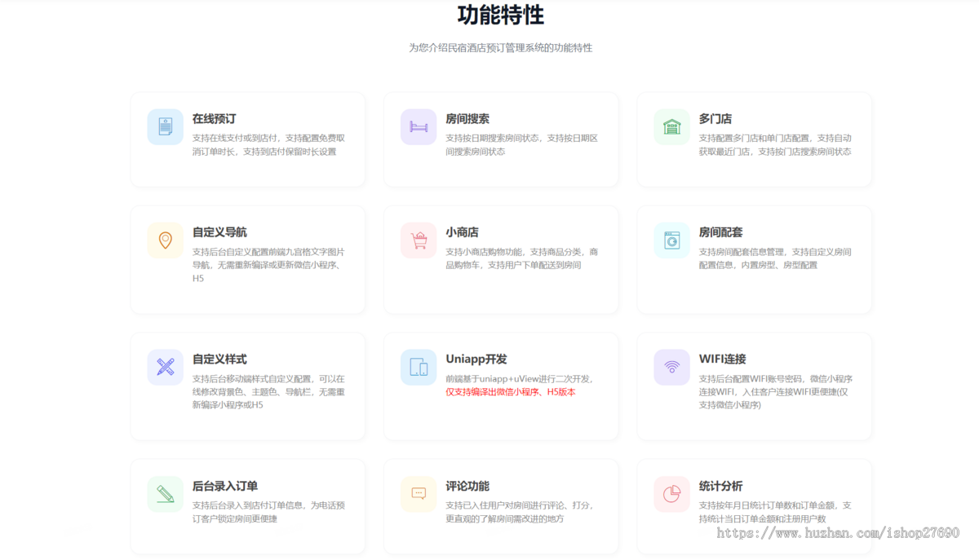The width and height of the screenshot is (979, 560).
Task: Click description starting 支持配置多门店和单门店配置
Action: pos(775,145)
